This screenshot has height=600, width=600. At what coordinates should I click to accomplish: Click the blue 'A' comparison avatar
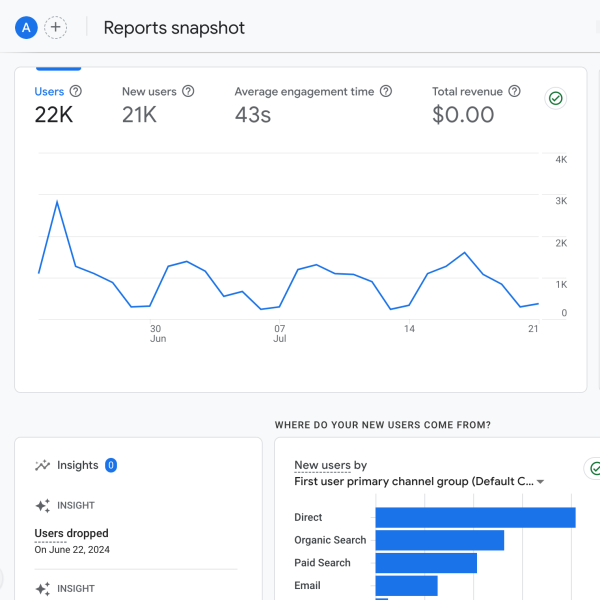[x=26, y=28]
